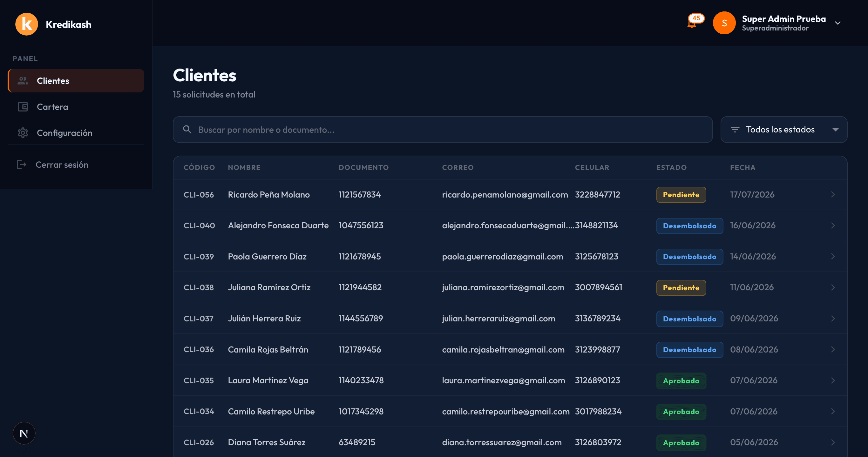Viewport: 868px width, 457px height.
Task: Open row chevron for Camila Rojas Beltrán
Action: (833, 349)
